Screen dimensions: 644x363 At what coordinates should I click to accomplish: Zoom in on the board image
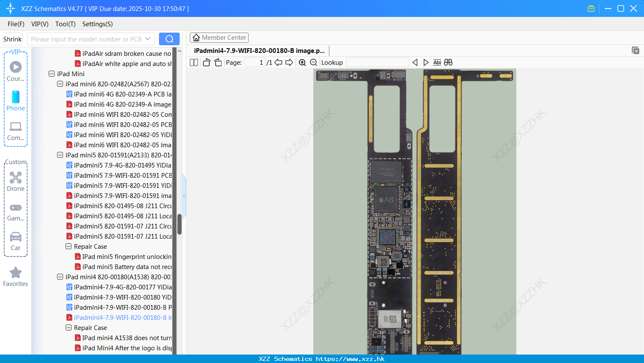tap(302, 62)
